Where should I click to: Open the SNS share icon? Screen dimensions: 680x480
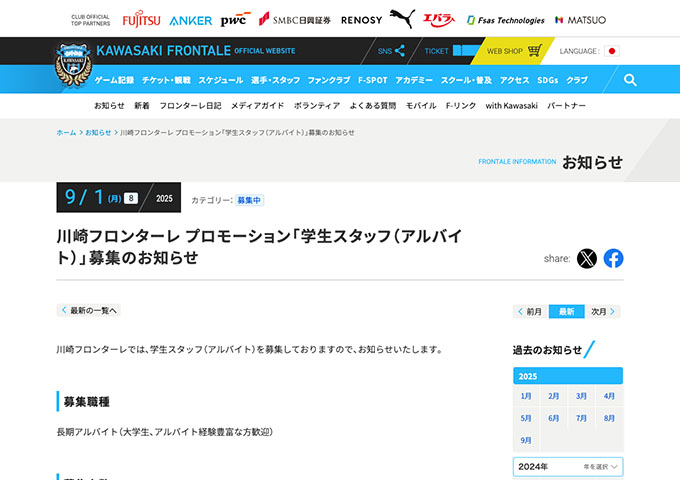pyautogui.click(x=391, y=51)
